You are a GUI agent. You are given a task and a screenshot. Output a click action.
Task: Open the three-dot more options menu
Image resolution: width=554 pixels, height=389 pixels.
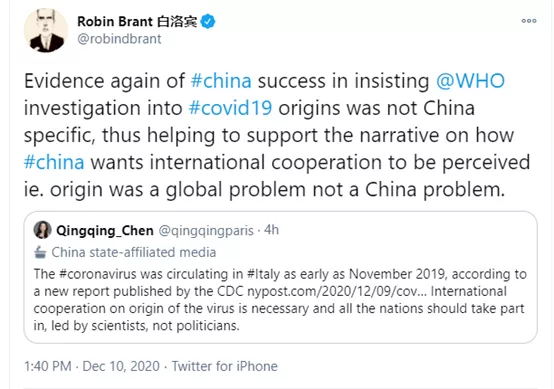click(x=529, y=21)
